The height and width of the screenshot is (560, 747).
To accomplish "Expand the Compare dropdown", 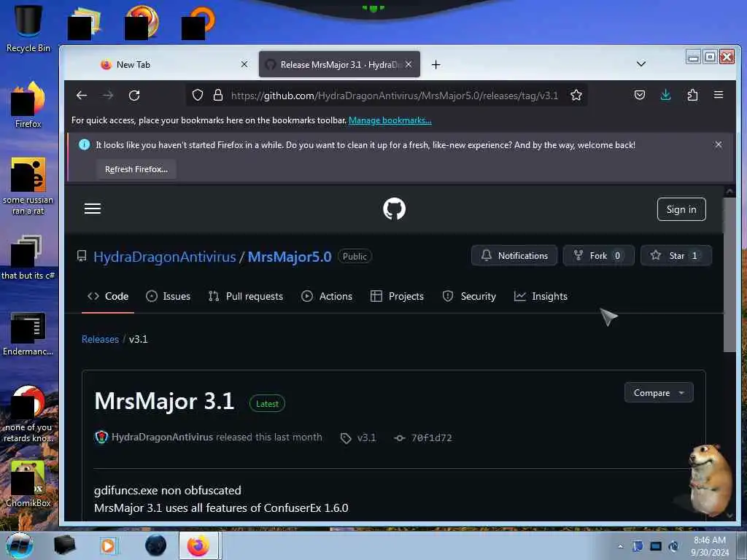I will 659,393.
